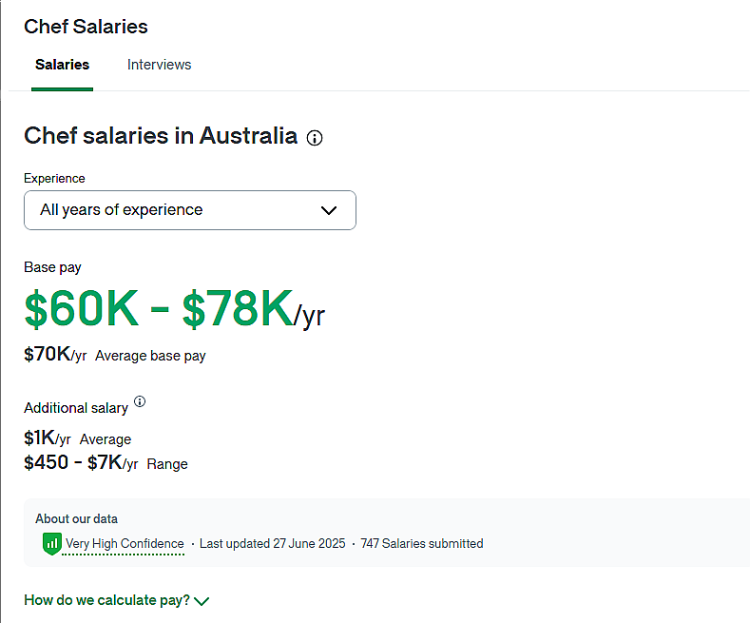Click the $450 - $7K/yr range value
The image size is (750, 623).
click(x=81, y=463)
